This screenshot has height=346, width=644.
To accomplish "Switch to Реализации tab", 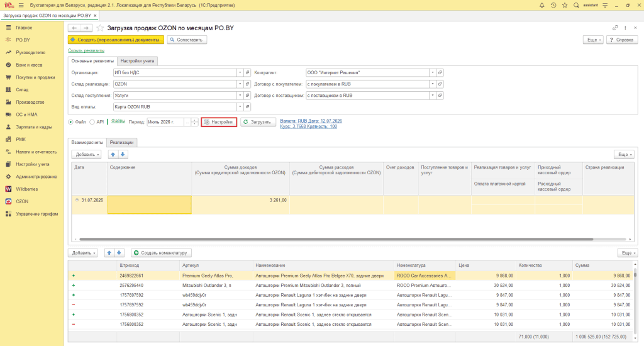I will tap(121, 143).
